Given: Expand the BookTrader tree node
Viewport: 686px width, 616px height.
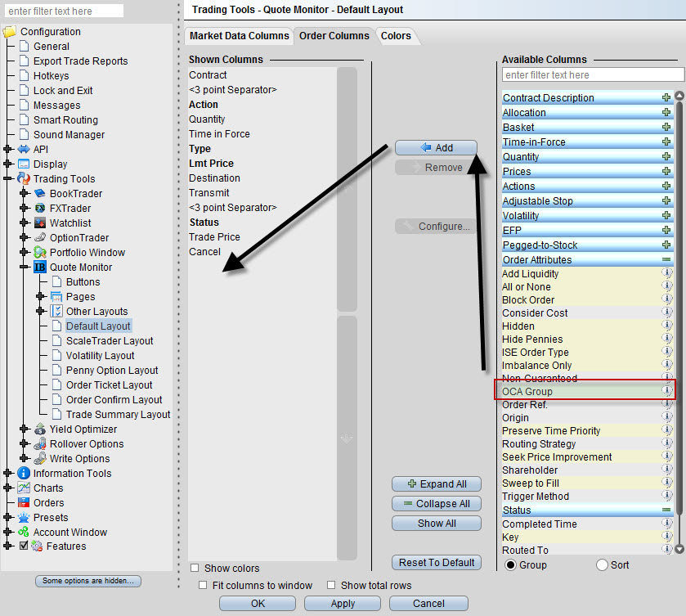Looking at the screenshot, I should point(24,194).
